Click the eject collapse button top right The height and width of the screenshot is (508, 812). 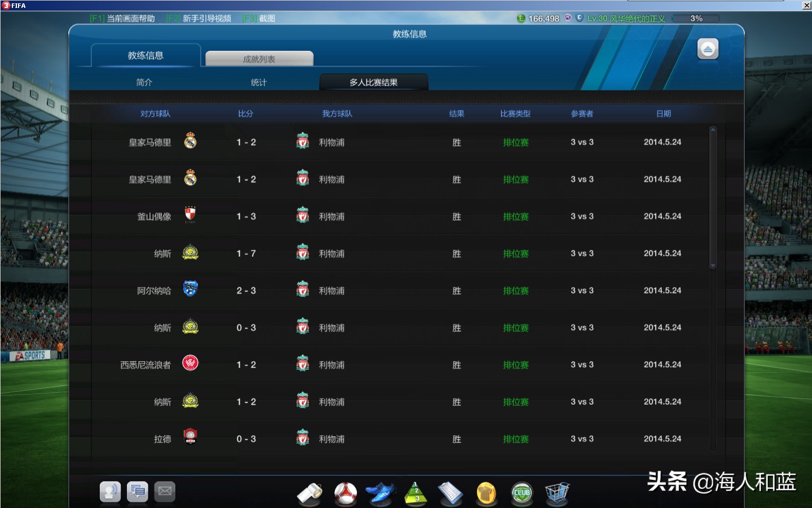pyautogui.click(x=708, y=49)
